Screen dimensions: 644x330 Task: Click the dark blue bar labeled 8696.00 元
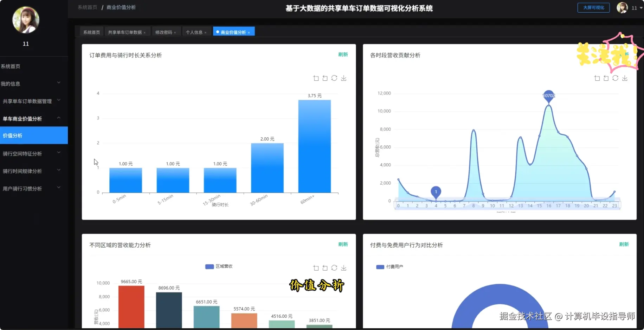pos(169,310)
